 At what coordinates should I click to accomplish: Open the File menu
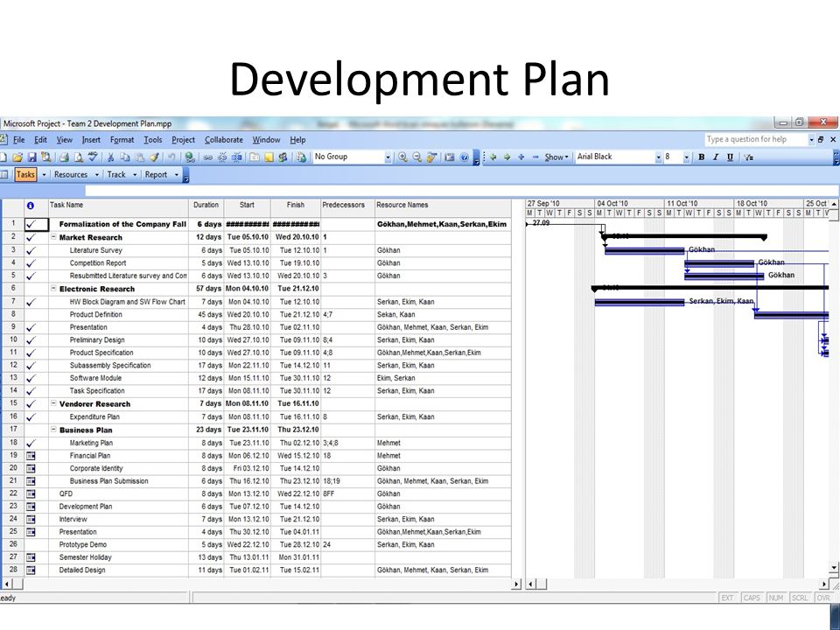click(x=18, y=140)
